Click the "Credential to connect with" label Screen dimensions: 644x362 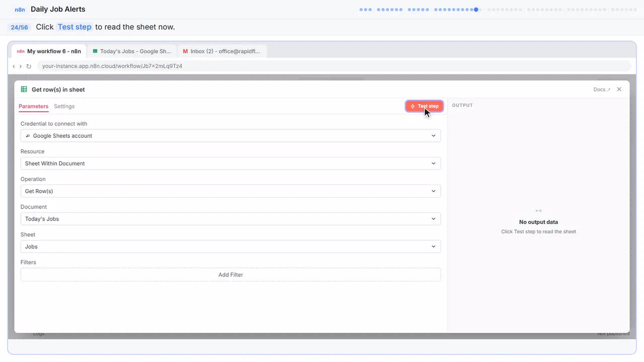54,124
